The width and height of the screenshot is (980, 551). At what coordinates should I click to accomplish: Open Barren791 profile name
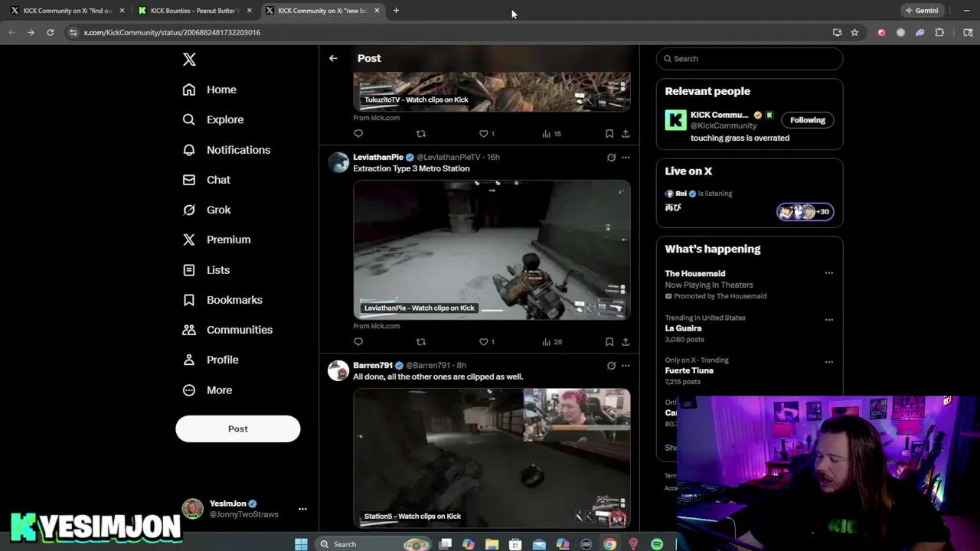[x=373, y=365]
